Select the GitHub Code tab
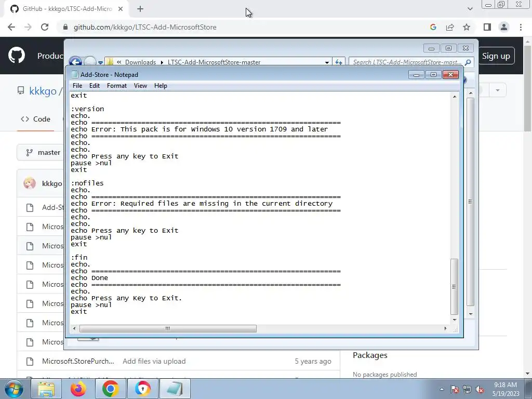 (36, 119)
